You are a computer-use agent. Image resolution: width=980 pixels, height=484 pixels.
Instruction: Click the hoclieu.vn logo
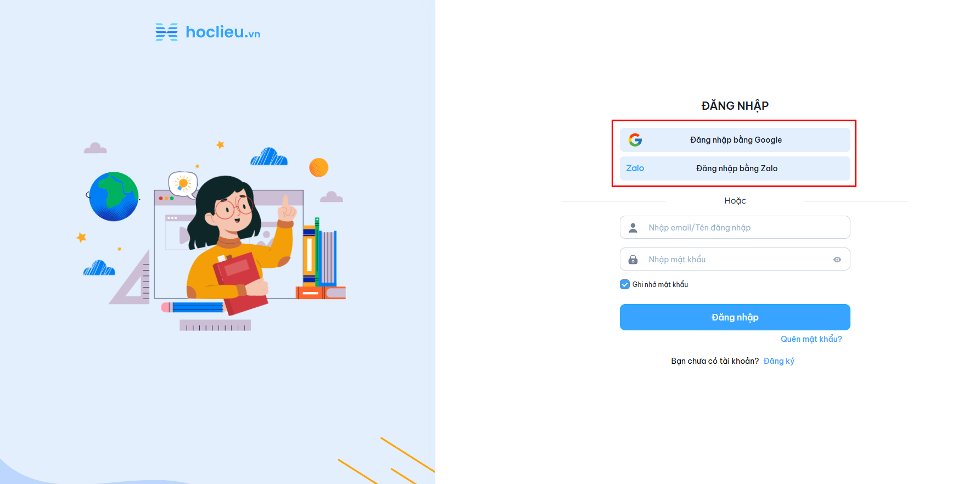point(208,32)
